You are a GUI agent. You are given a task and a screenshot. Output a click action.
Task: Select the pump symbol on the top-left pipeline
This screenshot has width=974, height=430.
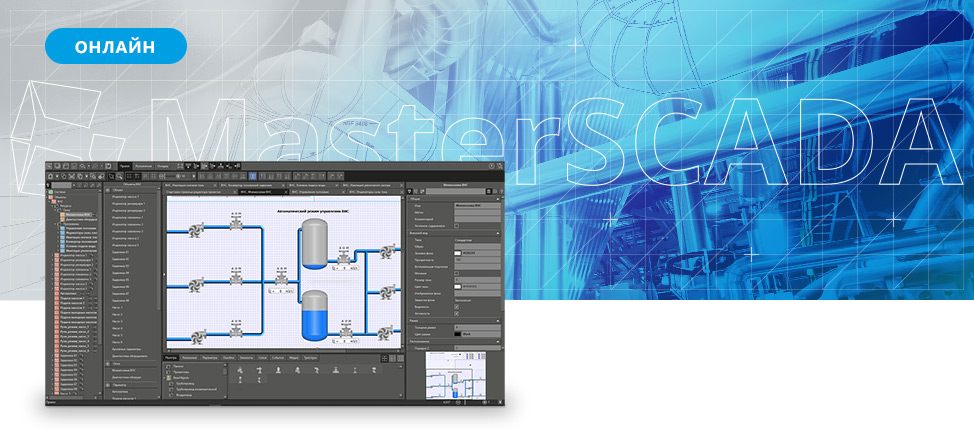tap(194, 231)
